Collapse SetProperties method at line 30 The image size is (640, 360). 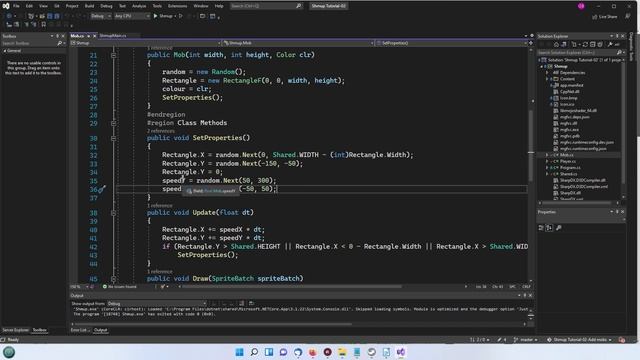click(113, 138)
